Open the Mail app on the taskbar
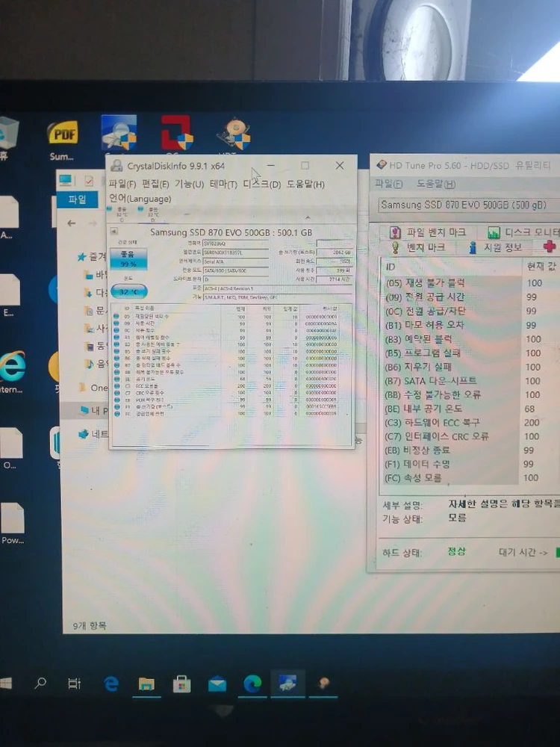The image size is (560, 747). (x=217, y=684)
